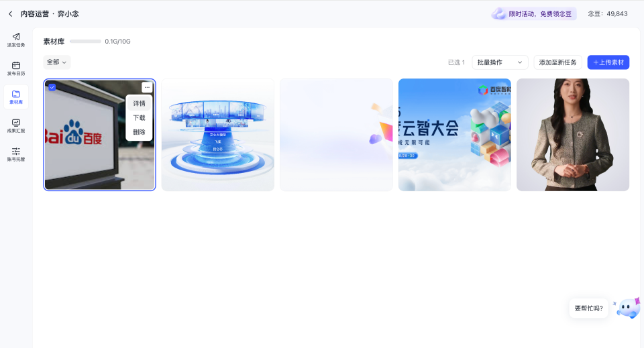This screenshot has width=644, height=348.
Task: Open 成果汇报 report icon
Action: click(x=16, y=126)
